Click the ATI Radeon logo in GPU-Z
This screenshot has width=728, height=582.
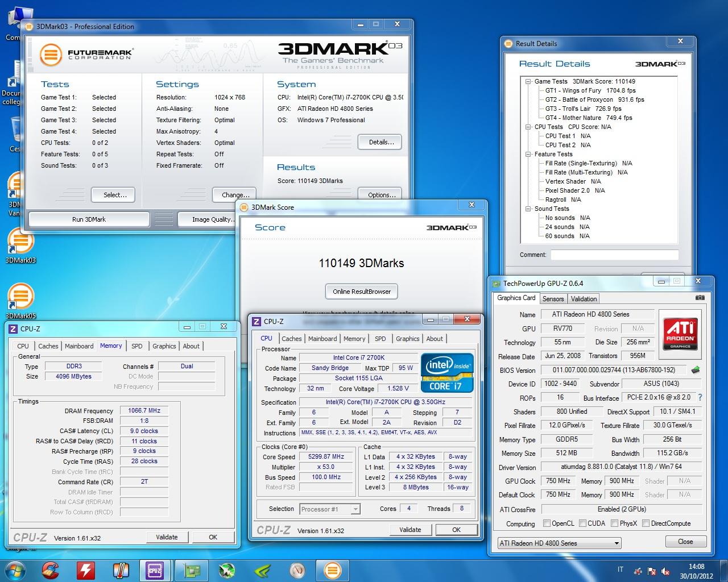[x=680, y=334]
